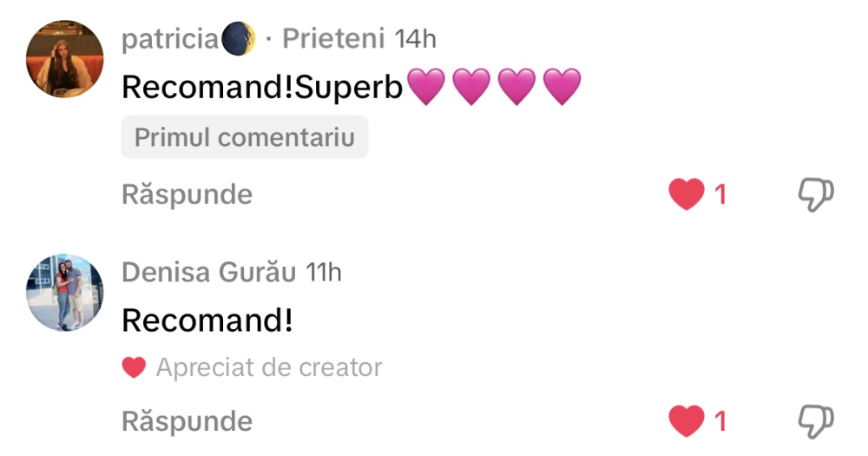The height and width of the screenshot is (456, 868).
Task: Toggle the heart like on Denisa's comment
Action: [x=687, y=422]
